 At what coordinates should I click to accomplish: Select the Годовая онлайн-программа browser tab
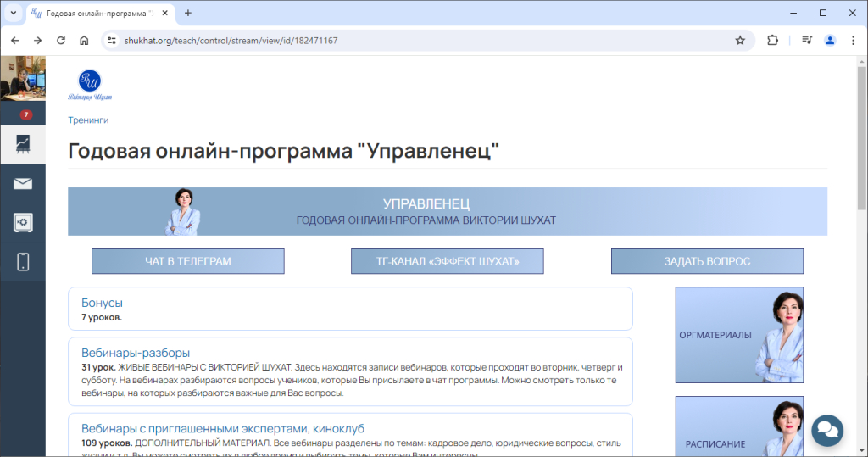(x=101, y=14)
